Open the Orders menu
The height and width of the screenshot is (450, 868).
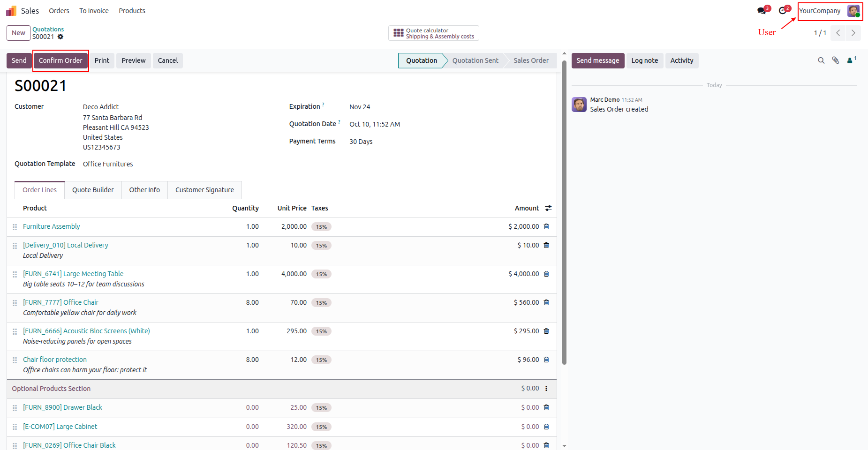point(59,11)
